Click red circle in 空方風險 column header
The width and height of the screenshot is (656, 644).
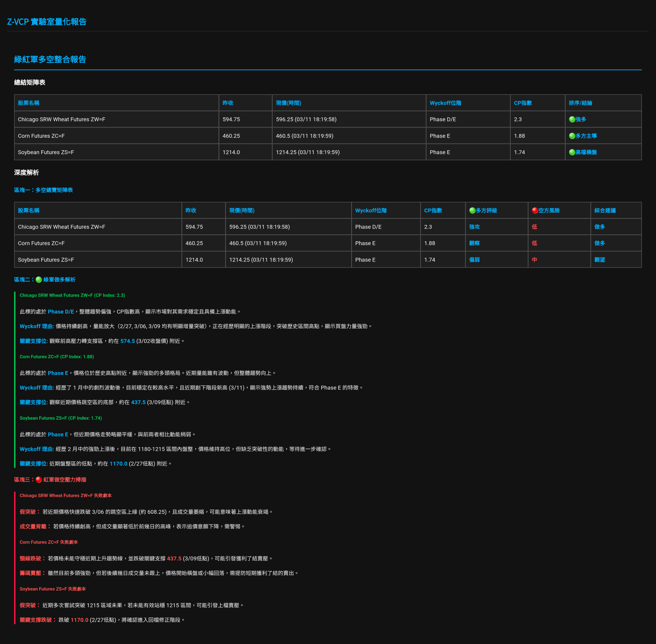[535, 211]
